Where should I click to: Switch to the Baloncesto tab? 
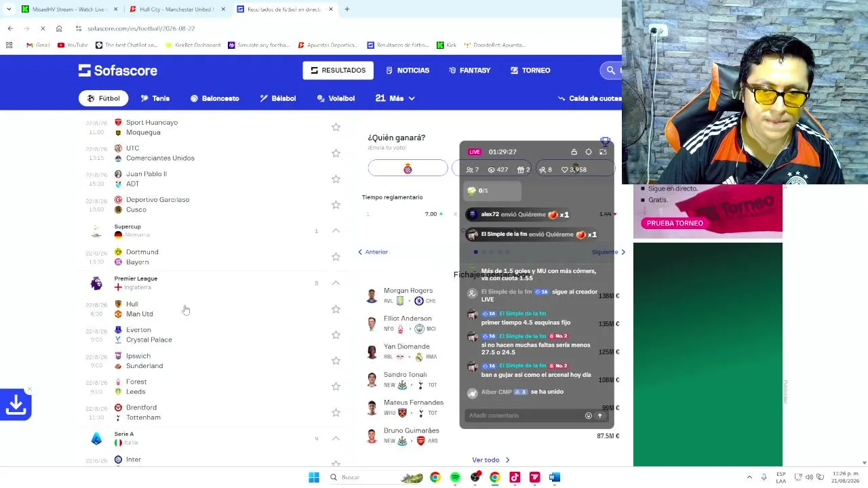coord(214,98)
